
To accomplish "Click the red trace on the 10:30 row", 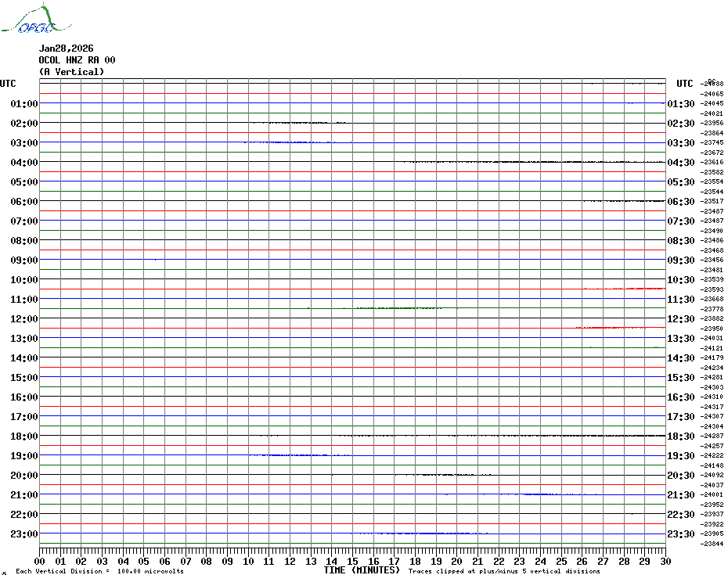I will point(626,289).
